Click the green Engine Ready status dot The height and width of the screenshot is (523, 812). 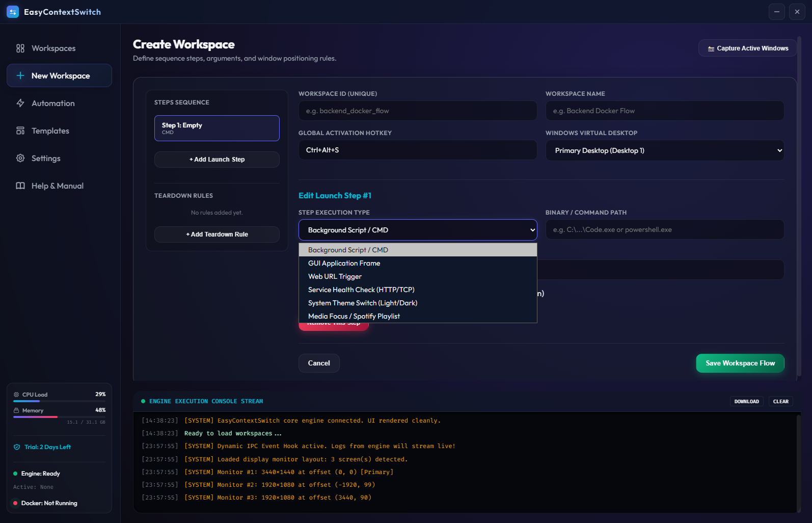click(x=15, y=474)
